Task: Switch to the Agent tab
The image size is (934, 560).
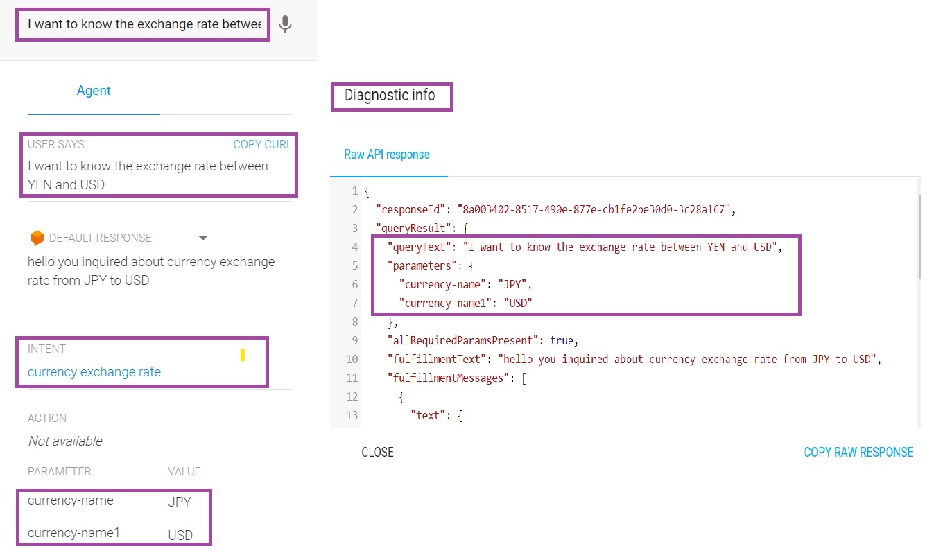Action: tap(94, 91)
